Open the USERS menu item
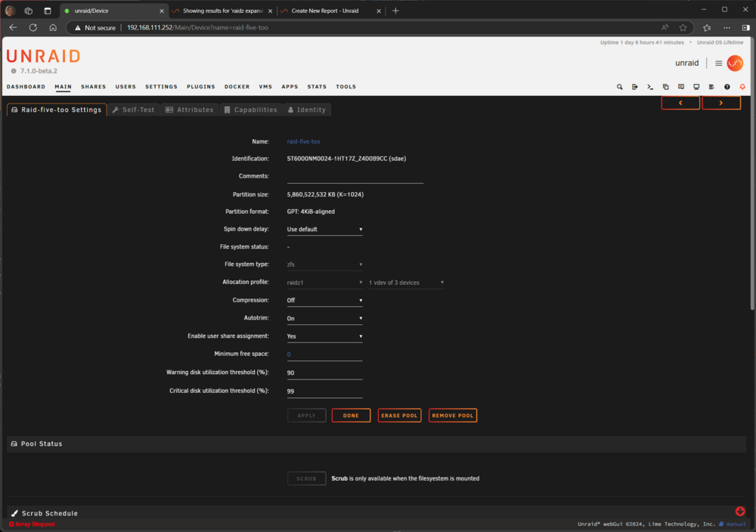This screenshot has height=532, width=756. [x=125, y=87]
